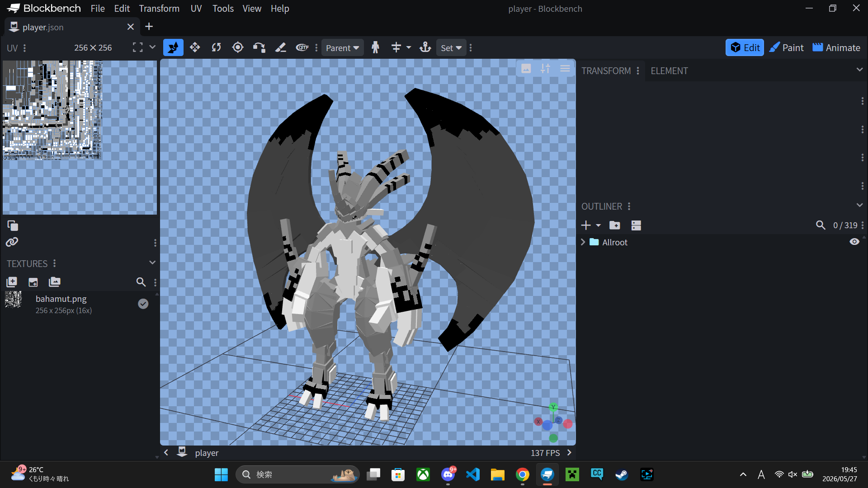
Task: Open the add-element dropdown arrow in Outliner
Action: (x=598, y=225)
